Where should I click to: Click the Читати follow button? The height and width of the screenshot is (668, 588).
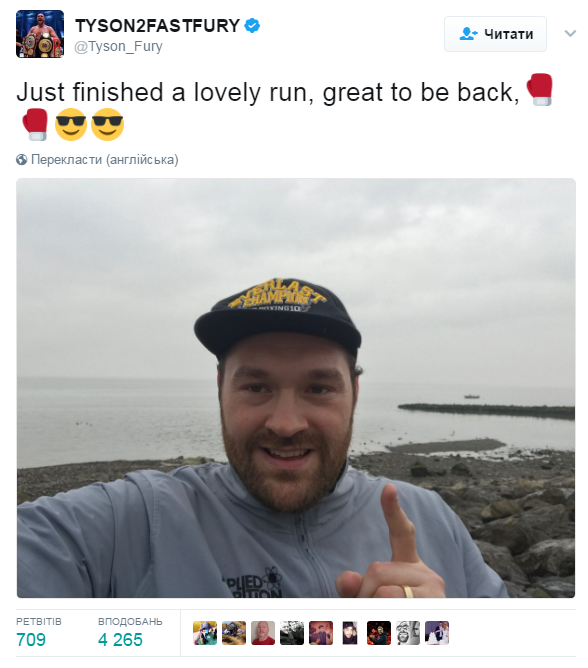point(495,34)
